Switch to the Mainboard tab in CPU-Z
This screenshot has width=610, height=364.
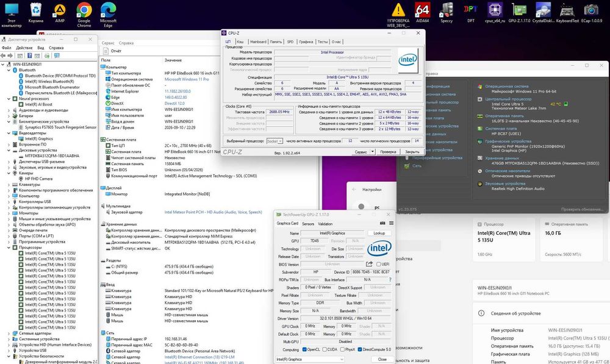click(x=258, y=41)
